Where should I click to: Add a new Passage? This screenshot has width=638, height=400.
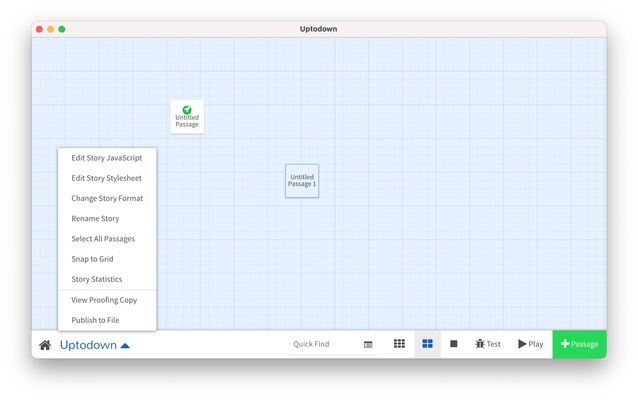(x=579, y=344)
